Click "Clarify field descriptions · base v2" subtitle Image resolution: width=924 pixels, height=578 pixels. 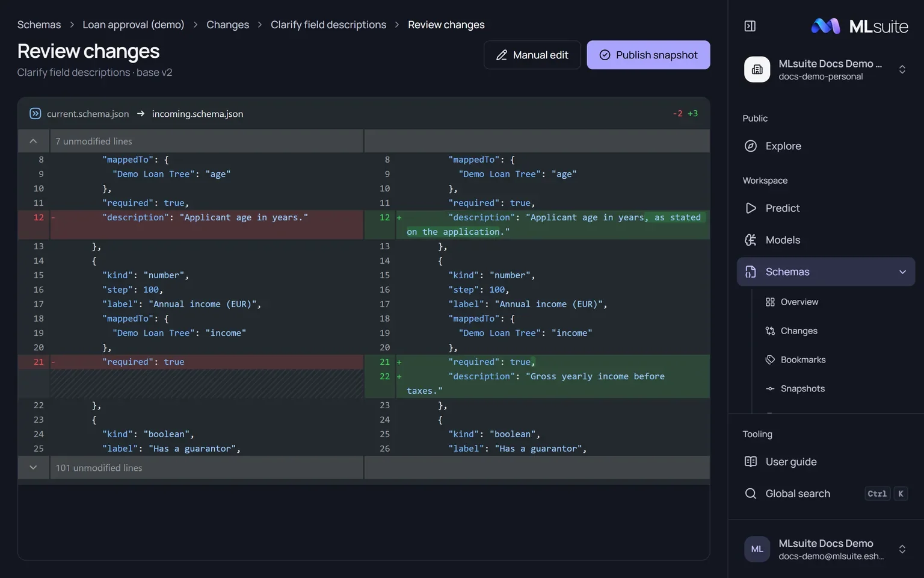click(94, 72)
